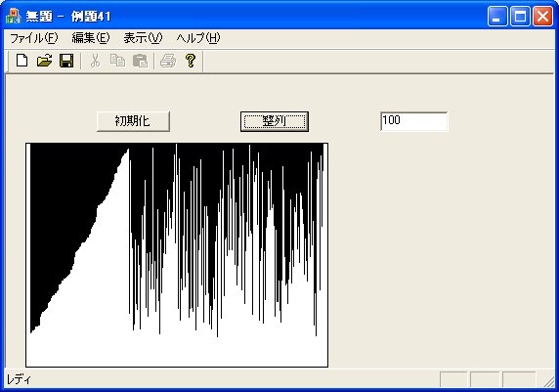Click the application icon in title bar

(x=13, y=17)
